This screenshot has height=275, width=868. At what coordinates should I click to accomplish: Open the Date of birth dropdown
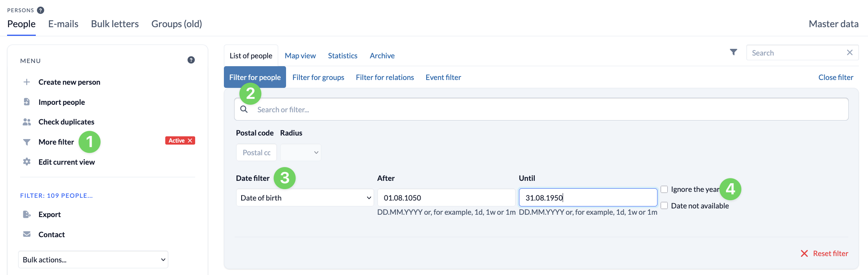click(x=305, y=197)
